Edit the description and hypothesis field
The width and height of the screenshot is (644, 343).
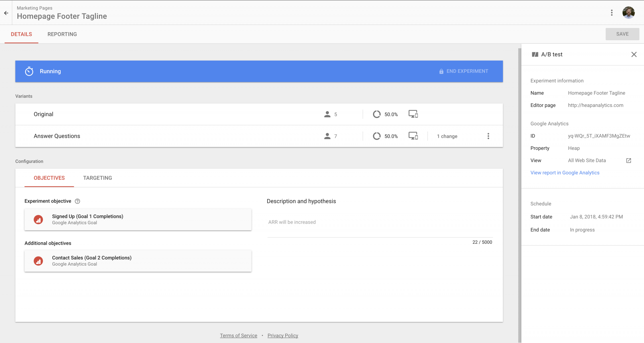[x=380, y=222]
